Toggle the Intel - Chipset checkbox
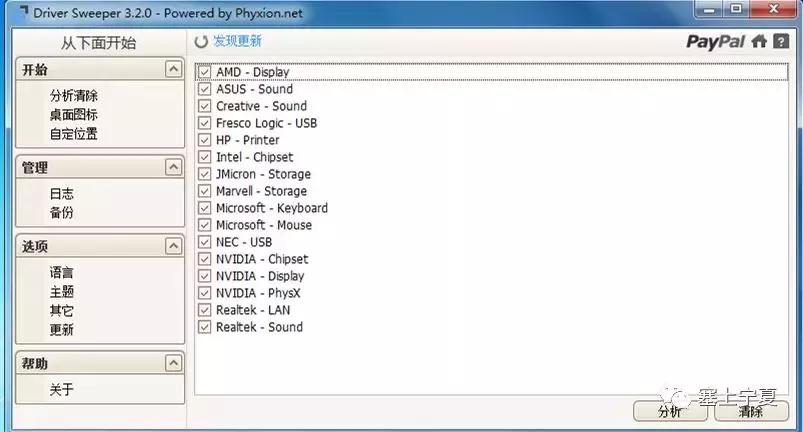The width and height of the screenshot is (803, 432). tap(204, 157)
